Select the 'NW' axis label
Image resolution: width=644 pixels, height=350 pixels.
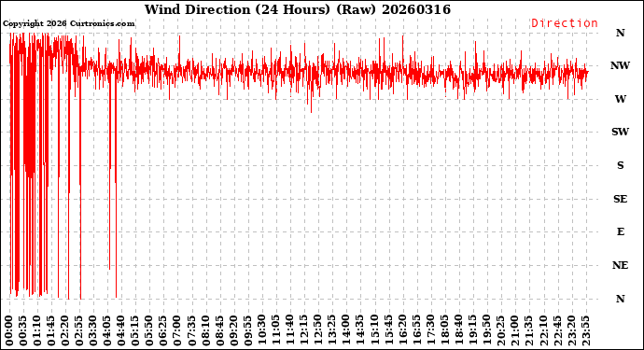click(620, 65)
